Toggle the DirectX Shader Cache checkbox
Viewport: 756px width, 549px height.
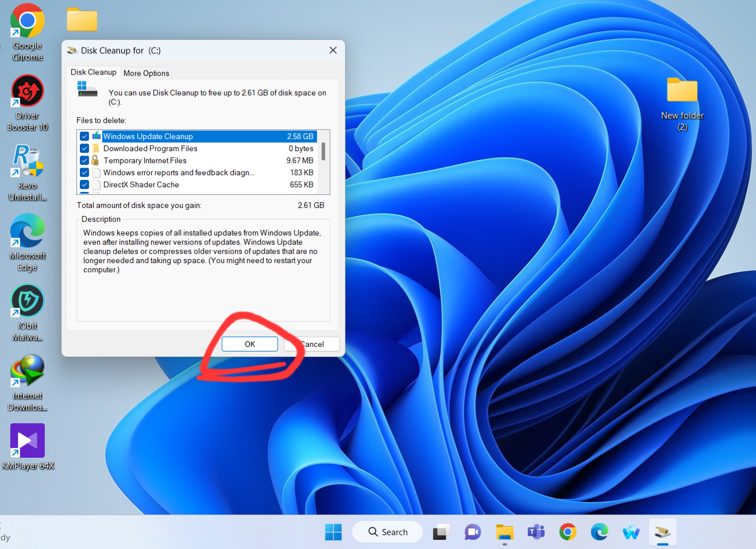click(x=84, y=185)
